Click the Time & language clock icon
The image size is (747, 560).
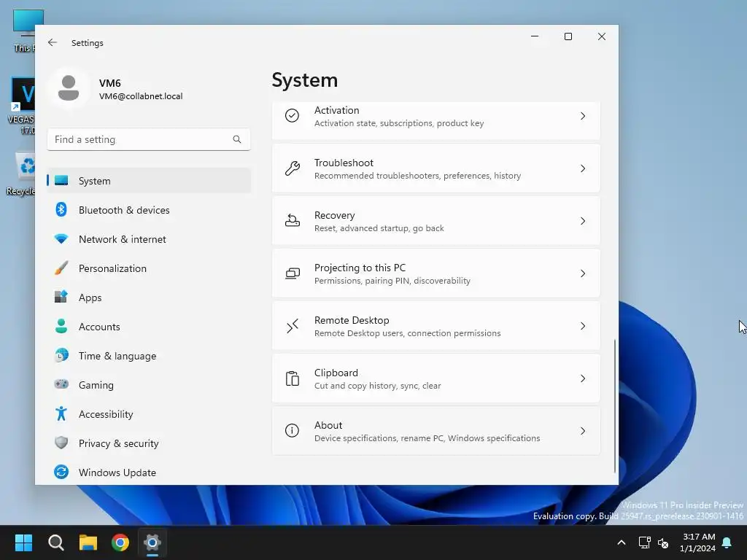coord(61,355)
